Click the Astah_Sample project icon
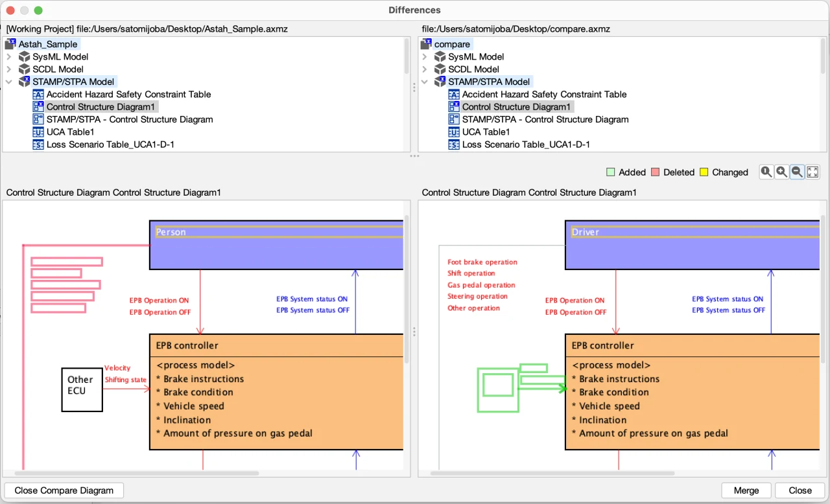Viewport: 830px width, 504px height. click(x=10, y=44)
